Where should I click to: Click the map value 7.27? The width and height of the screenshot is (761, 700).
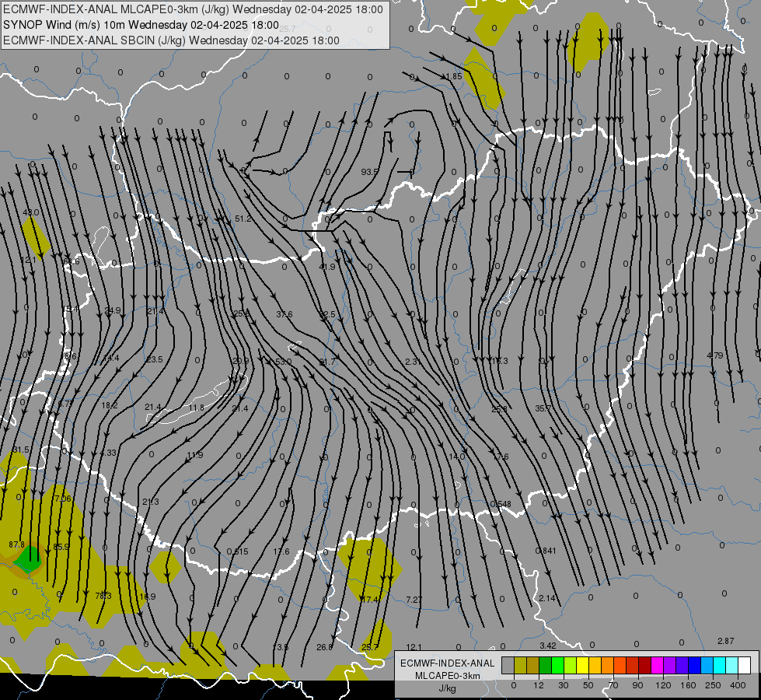pyautogui.click(x=414, y=600)
